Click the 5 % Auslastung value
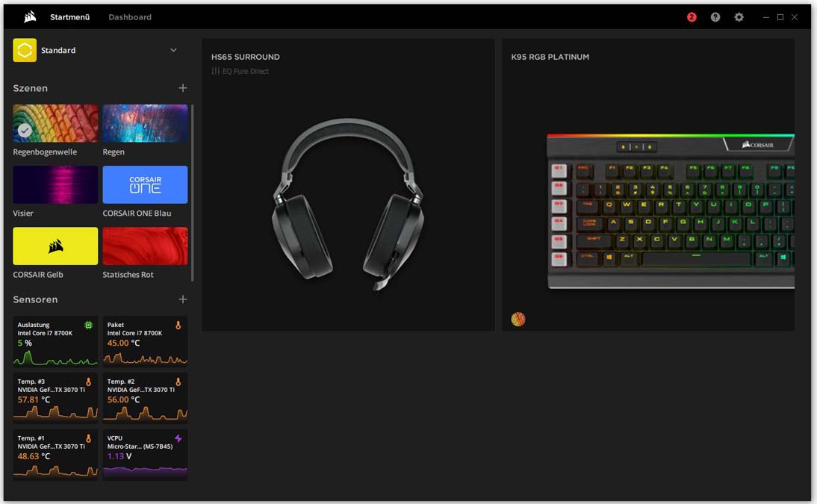817x504 pixels. coord(25,343)
